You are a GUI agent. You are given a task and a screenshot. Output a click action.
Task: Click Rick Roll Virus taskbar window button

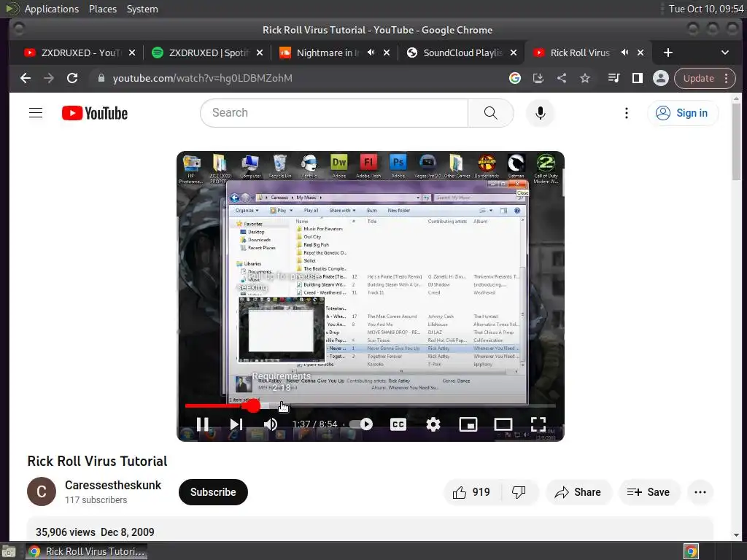(86, 551)
